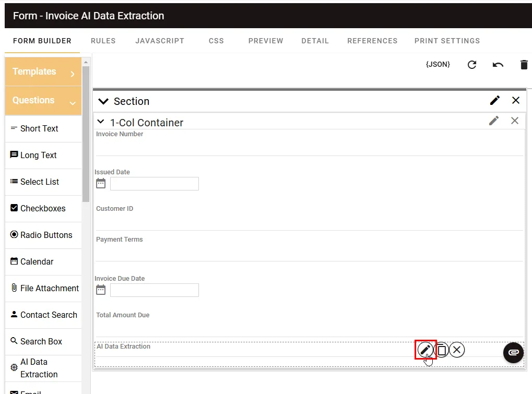The width and height of the screenshot is (532, 394).
Task: Open the link icon beside AI Data Extraction
Action: [x=513, y=353]
